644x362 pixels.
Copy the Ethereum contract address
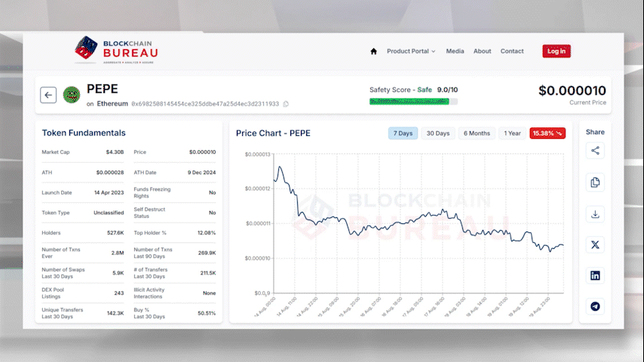point(286,104)
